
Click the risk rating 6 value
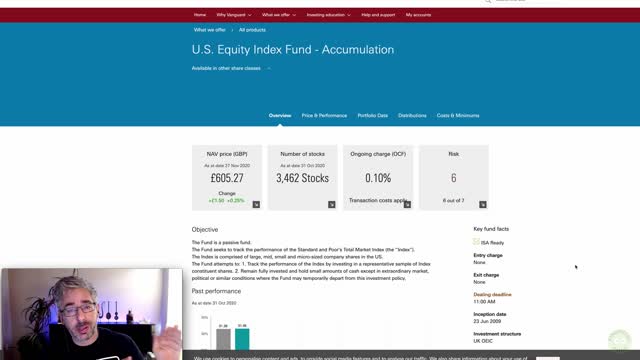[453, 178]
